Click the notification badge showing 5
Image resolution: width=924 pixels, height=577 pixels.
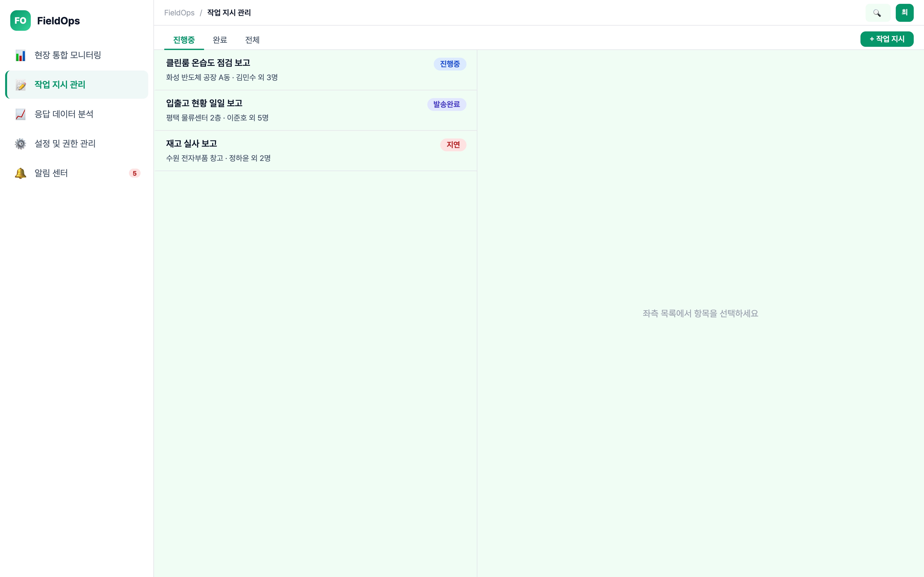click(x=134, y=173)
